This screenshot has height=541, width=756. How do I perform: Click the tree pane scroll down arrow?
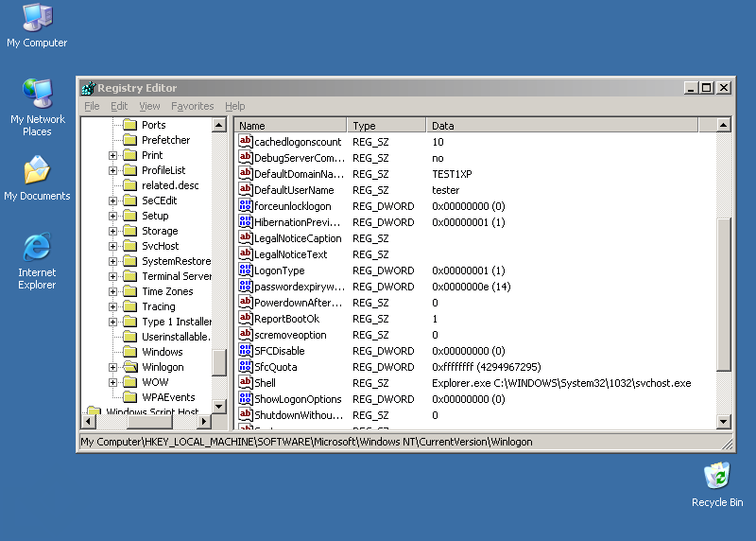219,407
